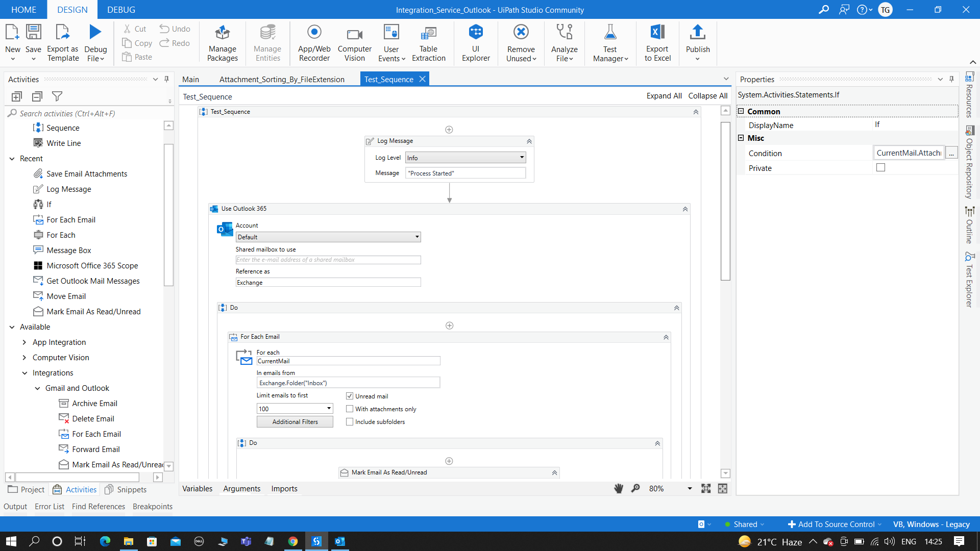The height and width of the screenshot is (551, 980).
Task: Enable the 'With attachments only' checkbox
Action: point(350,409)
